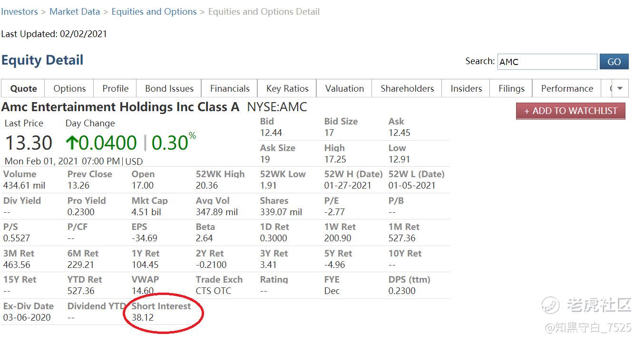The image size is (644, 342).
Task: Click the 52WK High value 20.36
Action: click(207, 186)
